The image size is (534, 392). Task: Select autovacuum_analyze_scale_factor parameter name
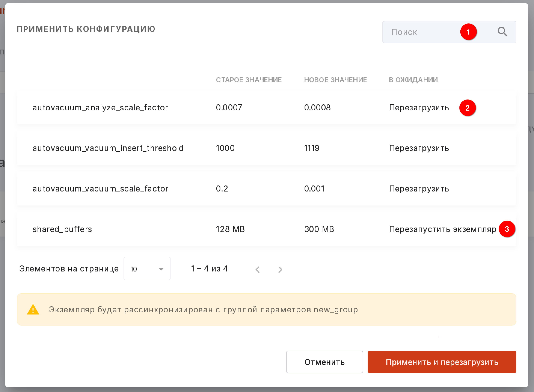tap(100, 108)
